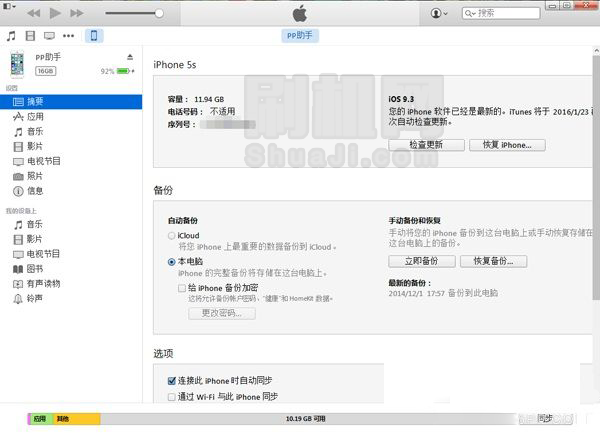This screenshot has height=433, width=600.
Task: Open the Movies library icon
Action: click(x=30, y=36)
